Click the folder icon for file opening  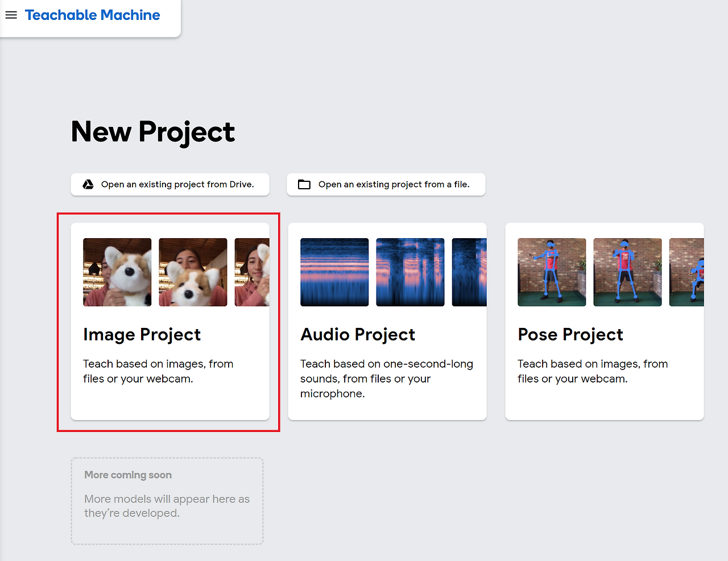coord(304,184)
